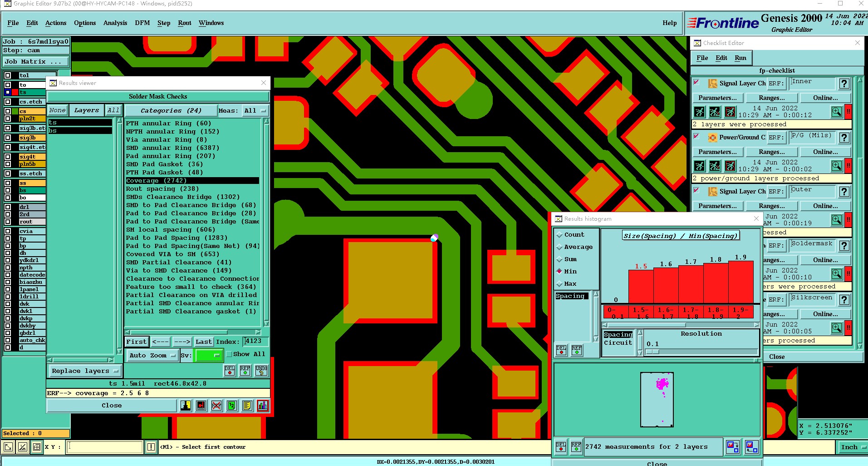Image resolution: width=868 pixels, height=466 pixels.
Task: Open the Meas: All dropdown
Action: [255, 110]
